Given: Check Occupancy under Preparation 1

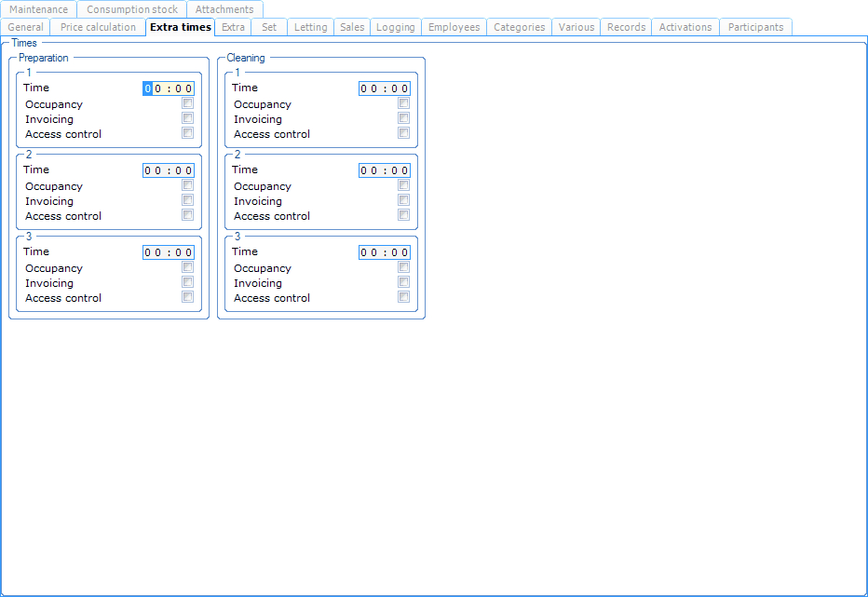Looking at the screenshot, I should (188, 104).
